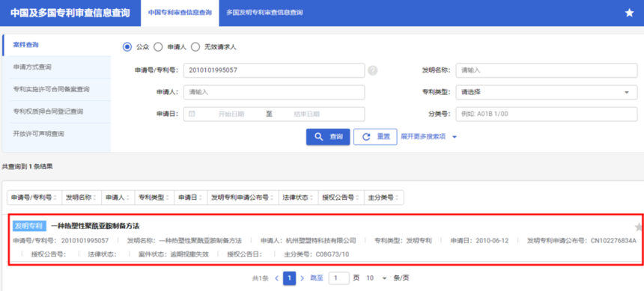Click the help question mark beside the application number field

tap(372, 70)
